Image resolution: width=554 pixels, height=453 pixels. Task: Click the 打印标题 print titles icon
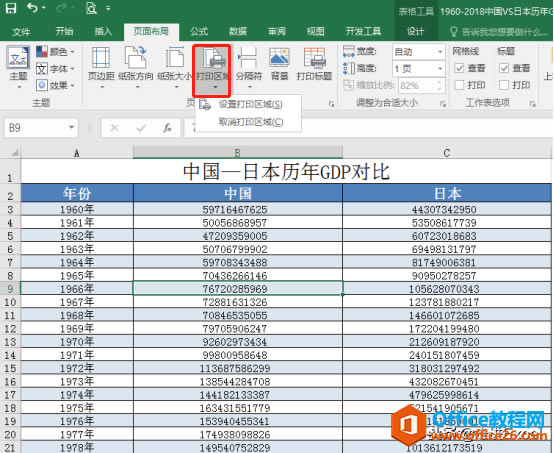[x=314, y=58]
